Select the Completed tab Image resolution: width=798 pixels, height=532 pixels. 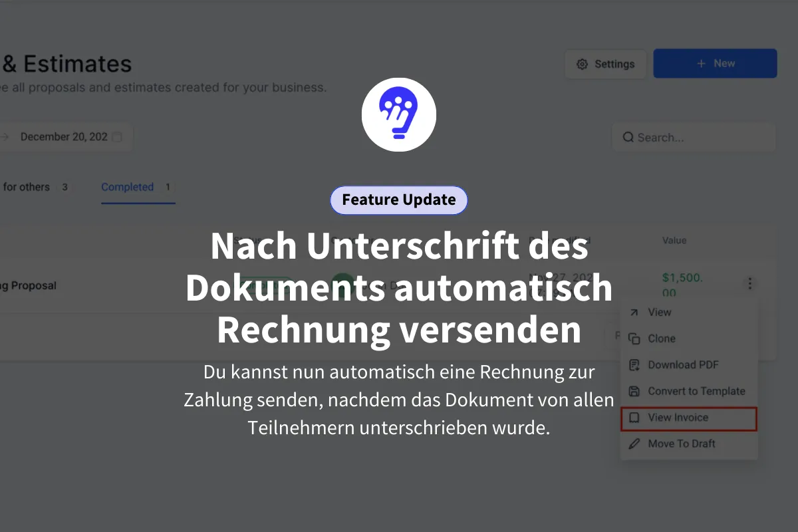tap(138, 188)
